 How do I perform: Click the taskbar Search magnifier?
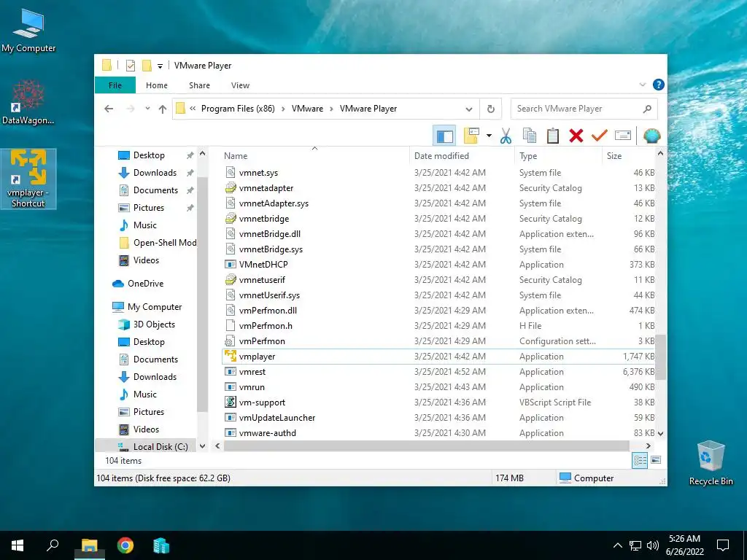coord(53,545)
